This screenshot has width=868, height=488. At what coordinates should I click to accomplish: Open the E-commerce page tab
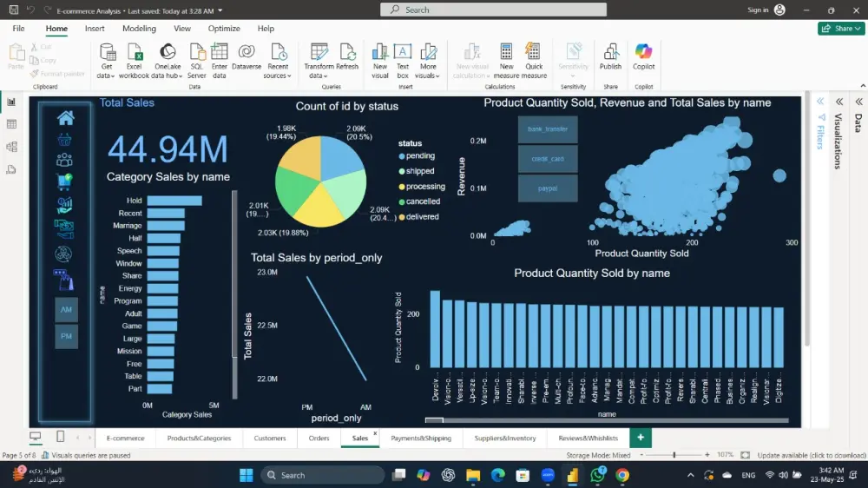[x=126, y=439]
